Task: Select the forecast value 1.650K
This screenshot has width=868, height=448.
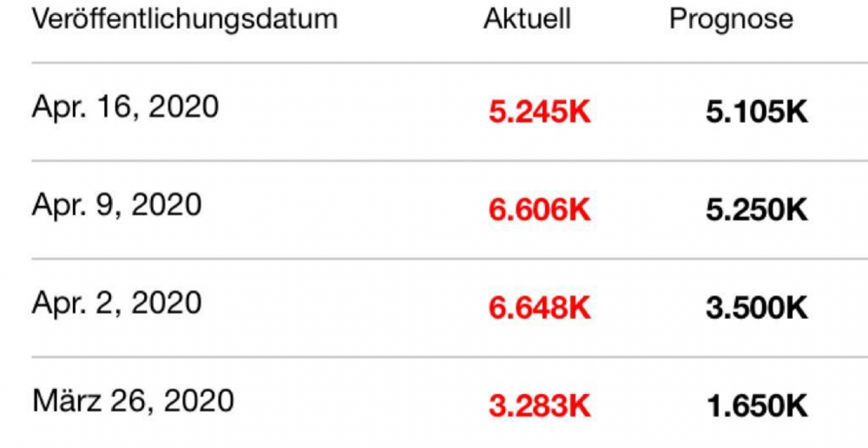Action: click(x=756, y=405)
